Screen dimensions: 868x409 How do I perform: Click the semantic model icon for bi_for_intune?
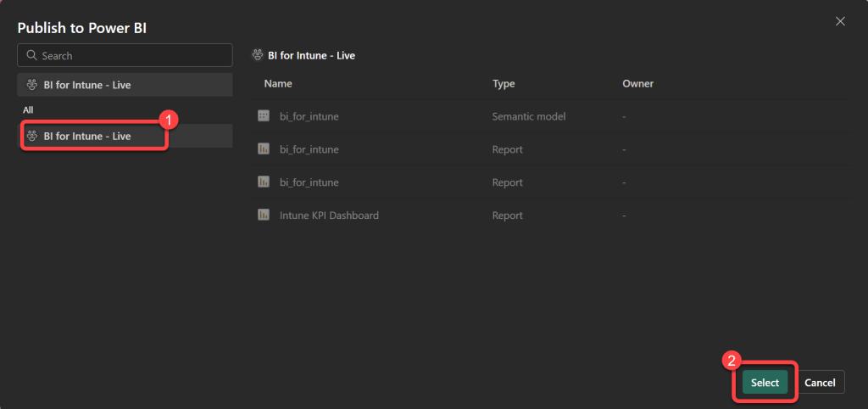(264, 116)
